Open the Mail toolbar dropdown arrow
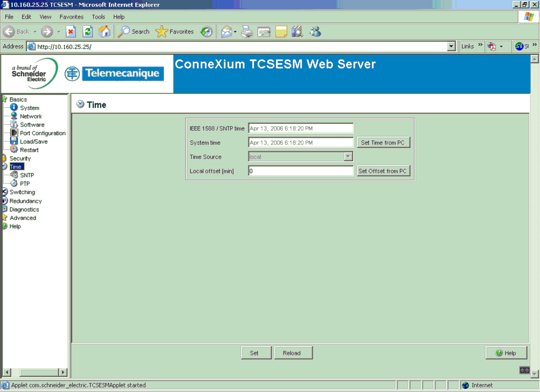540x392 pixels. pos(235,32)
